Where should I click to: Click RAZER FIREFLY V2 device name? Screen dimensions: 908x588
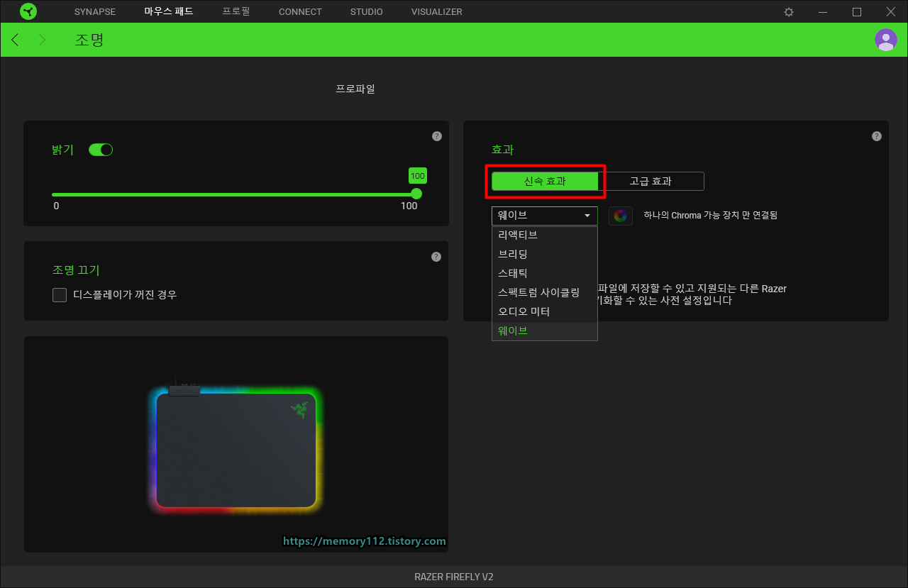454,577
